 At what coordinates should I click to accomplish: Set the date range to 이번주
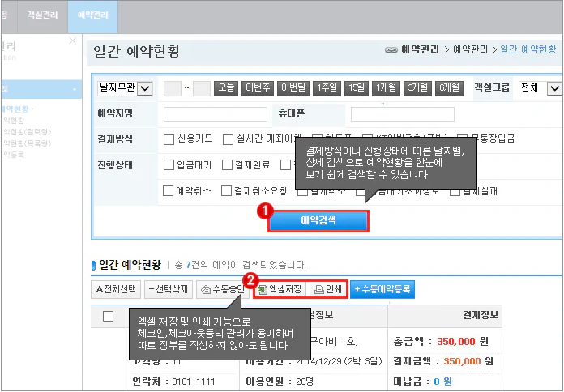(x=258, y=87)
